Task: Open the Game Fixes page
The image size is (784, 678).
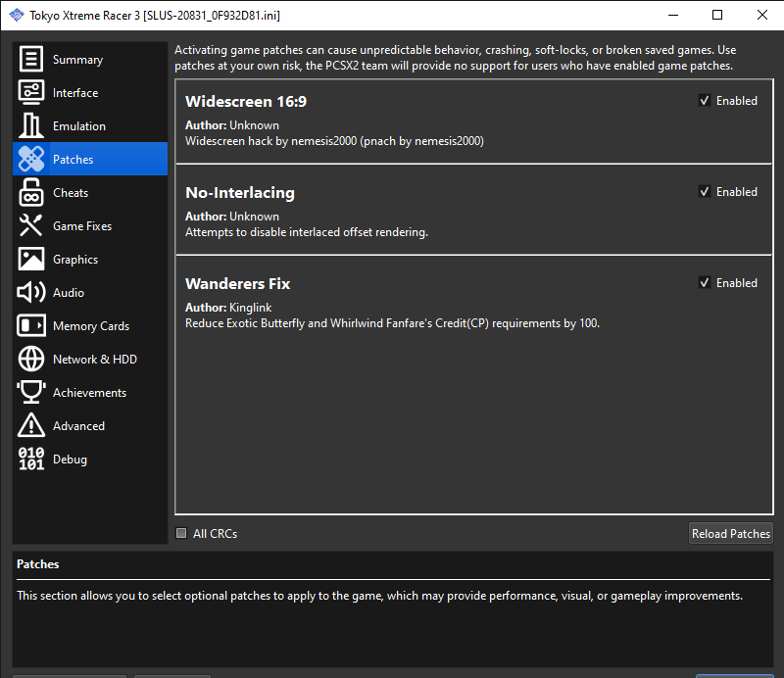Action: pos(90,226)
